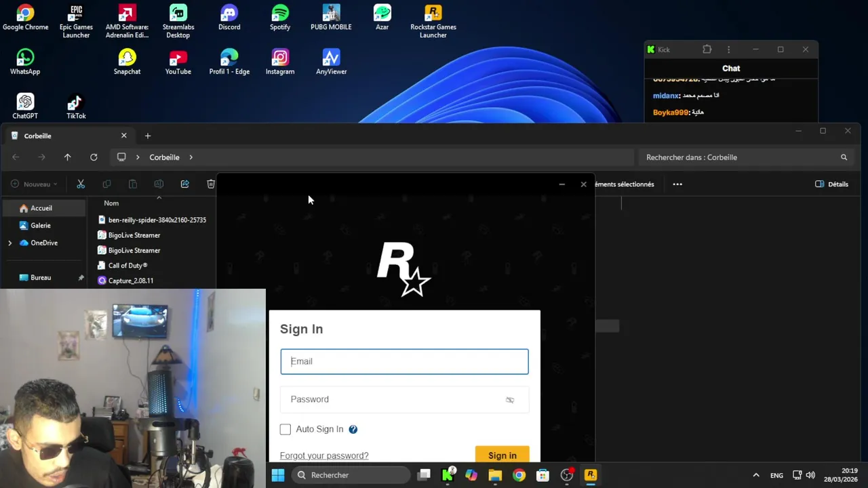The image size is (868, 488).
Task: Open the YouTube desktop shortcut
Action: tap(178, 62)
